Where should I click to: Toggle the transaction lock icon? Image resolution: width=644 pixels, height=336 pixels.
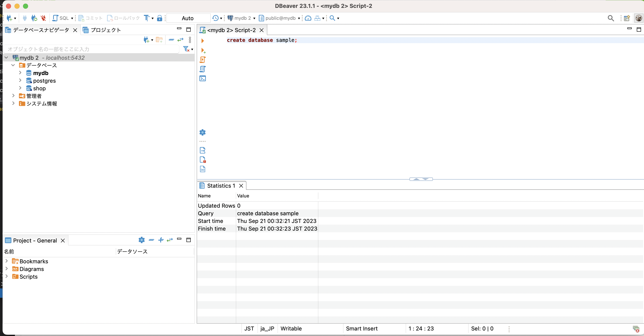159,18
